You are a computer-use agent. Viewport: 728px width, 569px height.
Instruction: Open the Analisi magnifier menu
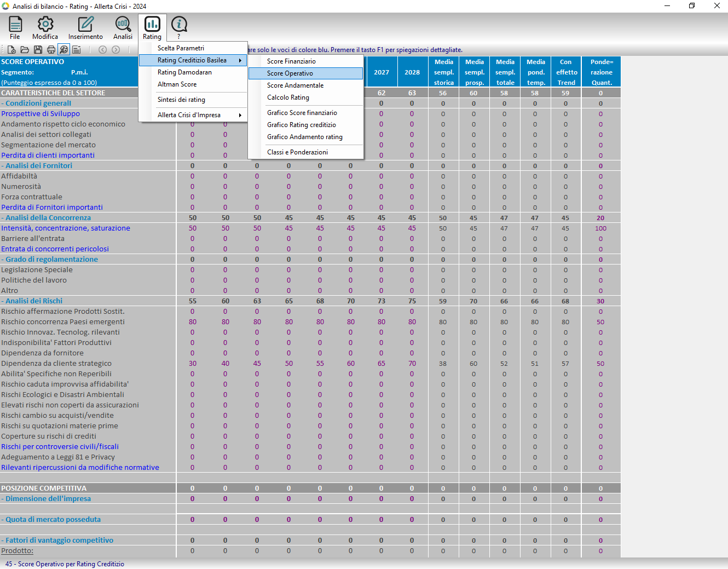[123, 28]
